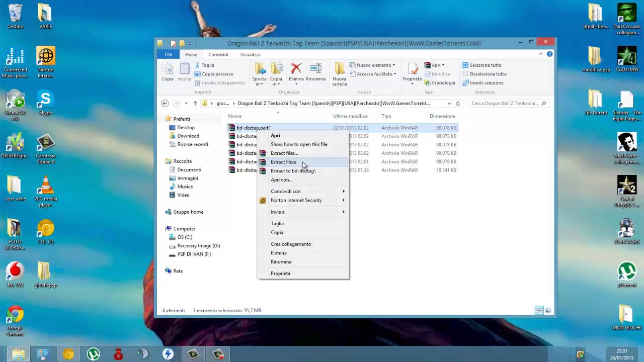Select Apri con... in the context menu
Image resolution: width=644 pixels, height=362 pixels.
pyautogui.click(x=303, y=179)
